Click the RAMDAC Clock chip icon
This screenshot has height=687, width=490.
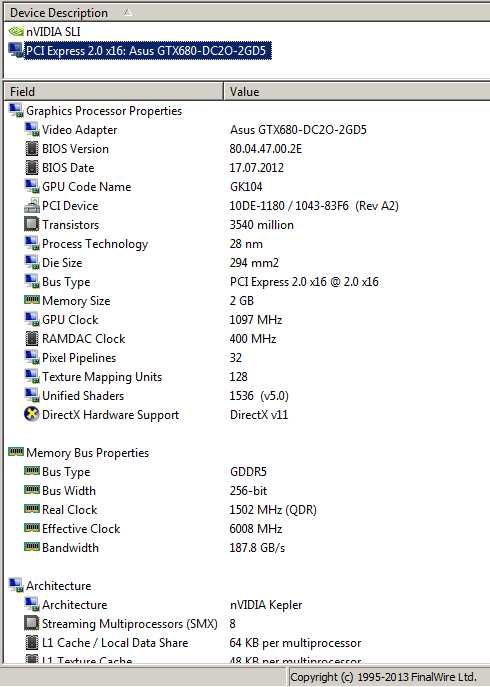click(x=32, y=339)
